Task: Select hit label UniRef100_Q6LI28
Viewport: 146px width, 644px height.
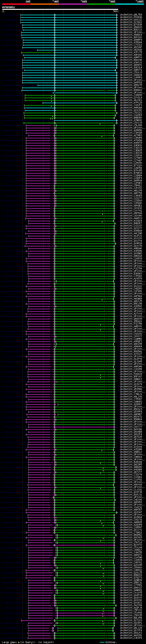Action: pyautogui.click(x=131, y=628)
